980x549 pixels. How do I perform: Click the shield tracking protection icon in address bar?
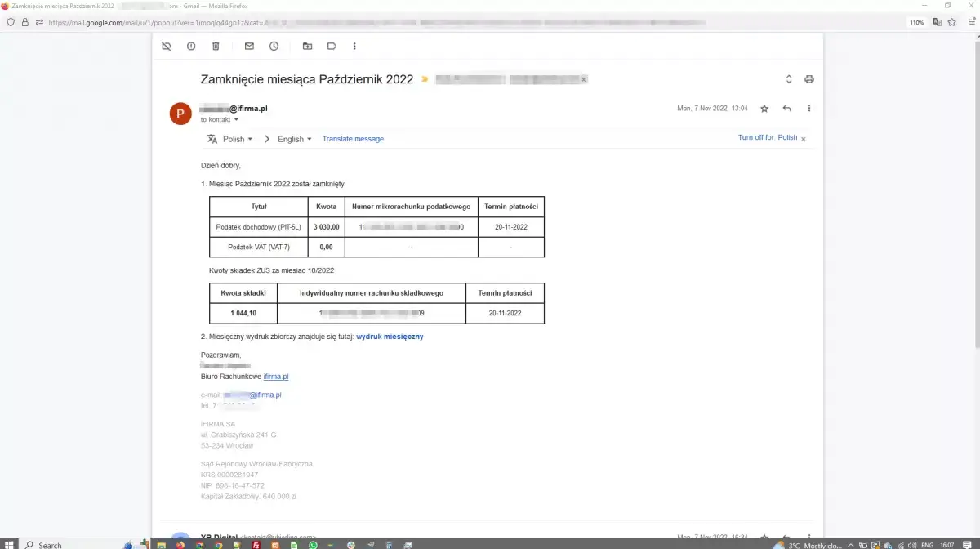(11, 22)
